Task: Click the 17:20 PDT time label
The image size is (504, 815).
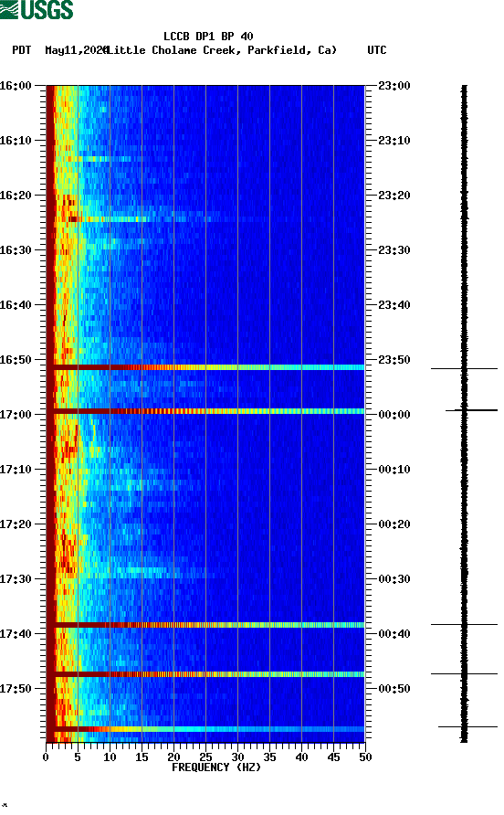Action: pos(16,524)
